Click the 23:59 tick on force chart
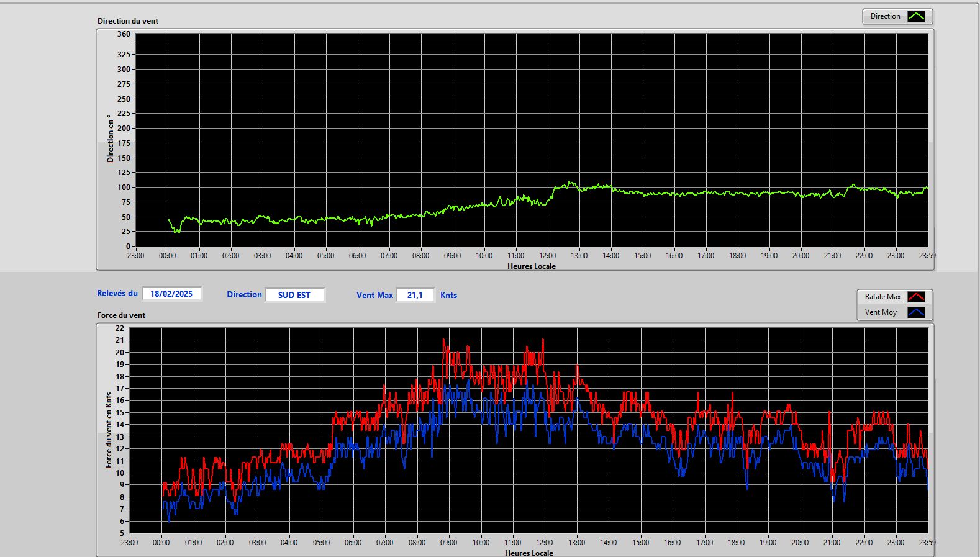980x557 pixels. (x=927, y=542)
